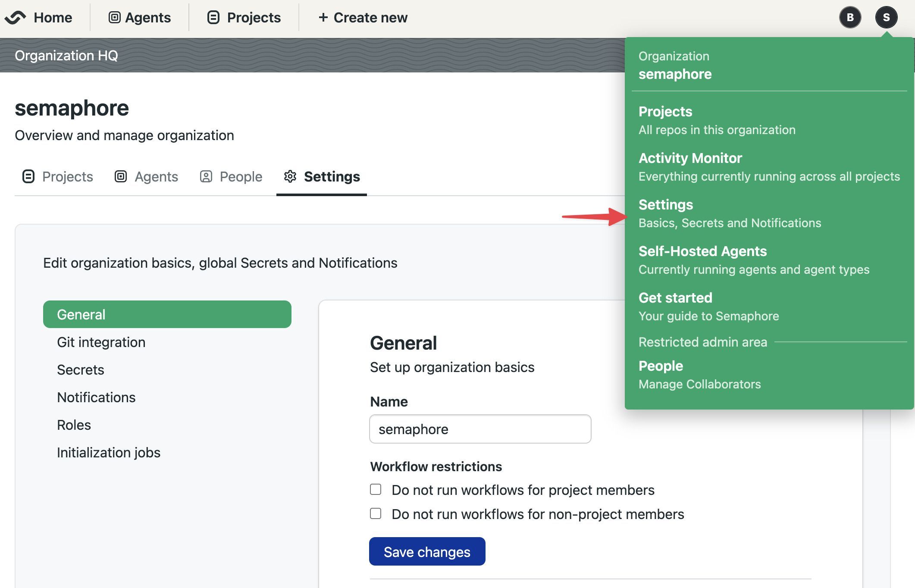Click the plus icon for Create new

coord(323,18)
